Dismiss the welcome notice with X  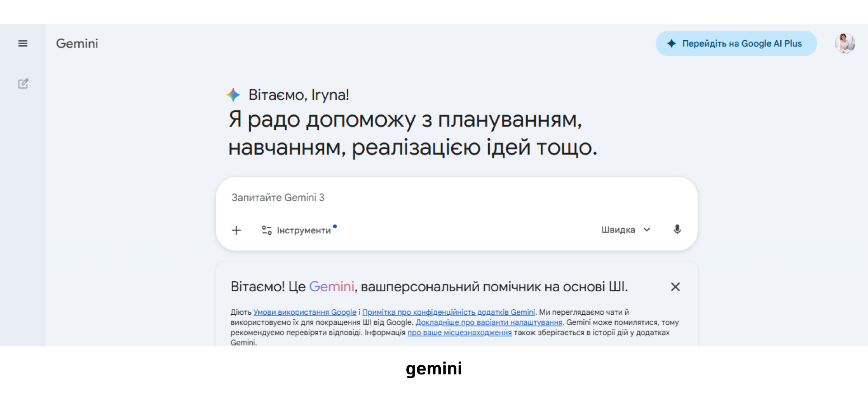click(x=675, y=287)
